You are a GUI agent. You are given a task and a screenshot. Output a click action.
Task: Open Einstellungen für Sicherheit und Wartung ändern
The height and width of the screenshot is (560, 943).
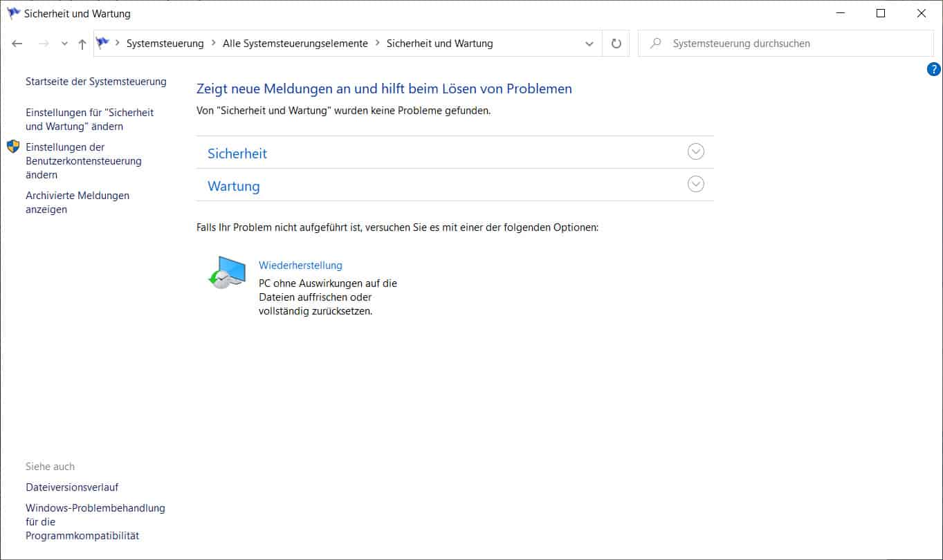coord(90,120)
